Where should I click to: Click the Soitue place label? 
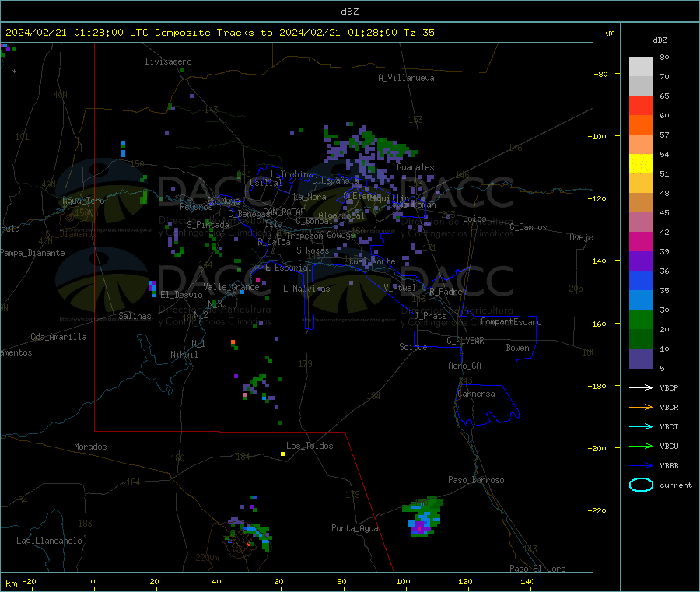click(x=413, y=347)
